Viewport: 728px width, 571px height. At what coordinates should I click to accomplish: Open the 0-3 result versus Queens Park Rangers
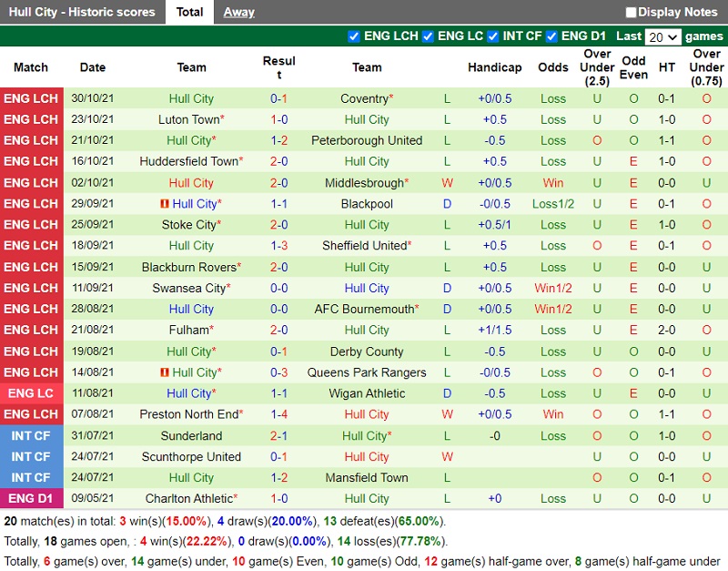tap(279, 372)
